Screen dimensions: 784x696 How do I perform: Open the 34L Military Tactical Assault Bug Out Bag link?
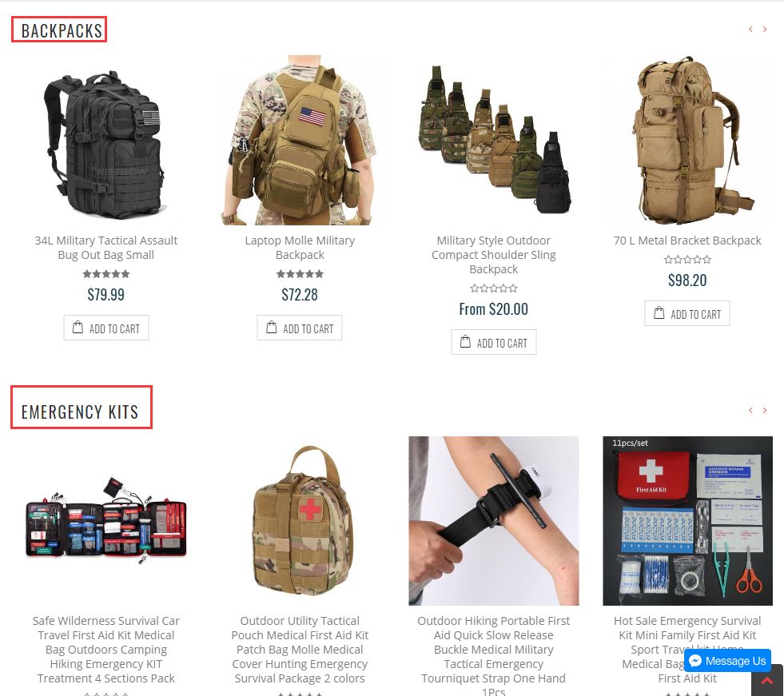pyautogui.click(x=106, y=248)
